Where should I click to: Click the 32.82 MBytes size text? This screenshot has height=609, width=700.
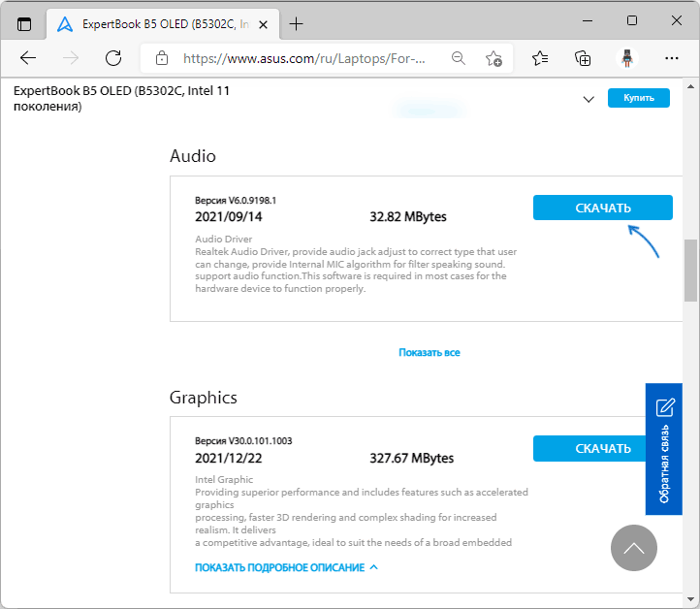(408, 216)
